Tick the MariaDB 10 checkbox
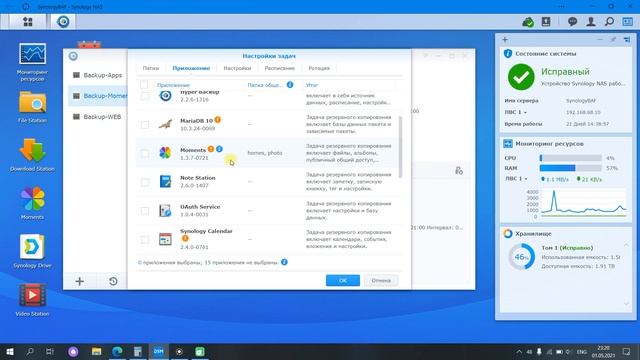Viewport: 640px width, 360px height. (x=144, y=124)
